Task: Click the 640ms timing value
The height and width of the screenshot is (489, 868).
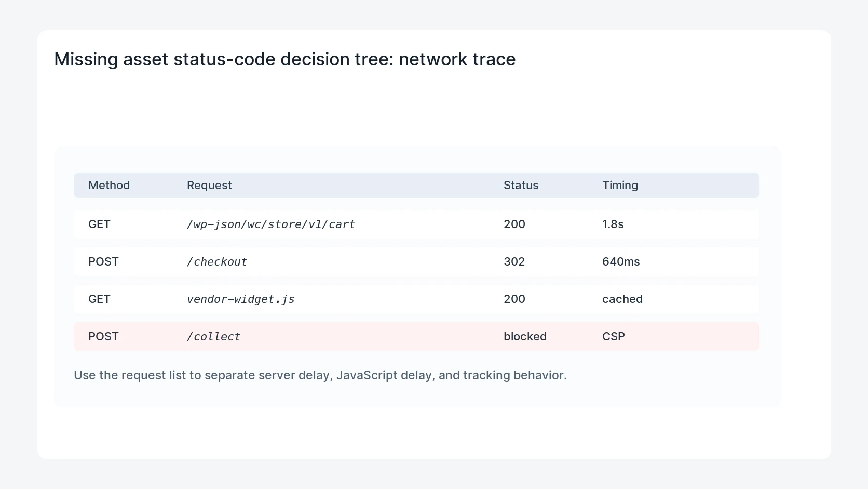Action: coord(621,262)
